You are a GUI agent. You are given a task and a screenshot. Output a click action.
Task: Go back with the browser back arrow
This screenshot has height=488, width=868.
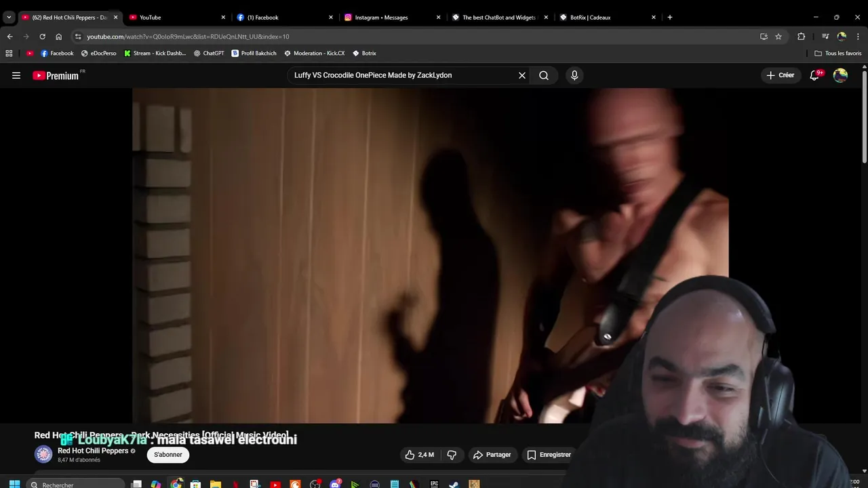9,37
